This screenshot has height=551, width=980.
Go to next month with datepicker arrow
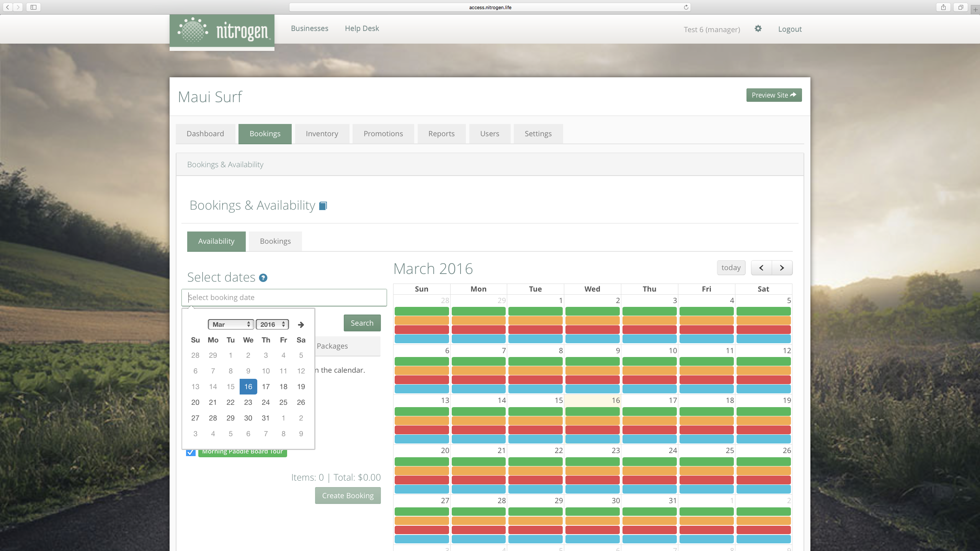coord(301,324)
